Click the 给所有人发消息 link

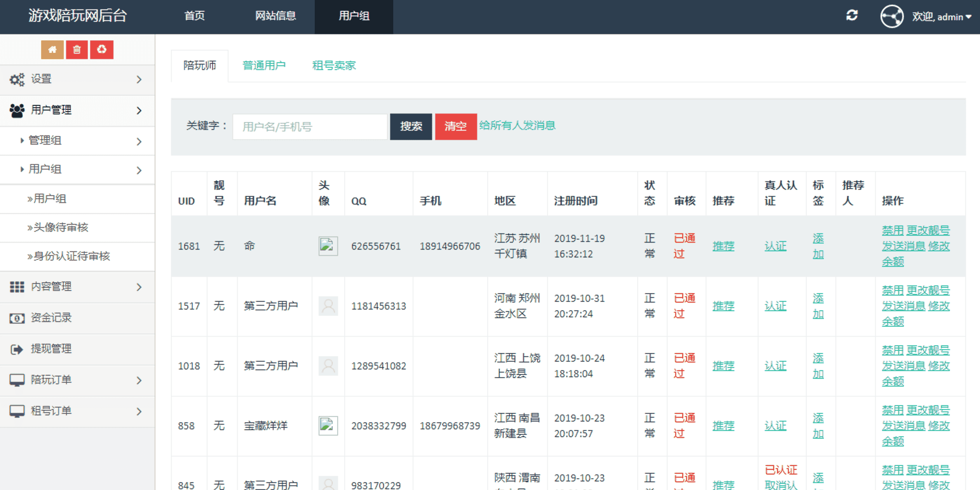[x=517, y=125]
